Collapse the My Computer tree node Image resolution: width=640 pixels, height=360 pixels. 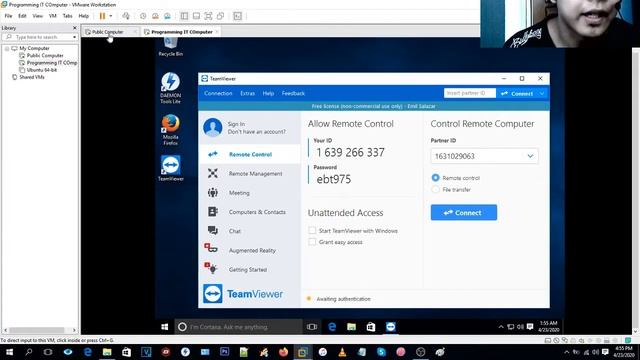click(7, 48)
